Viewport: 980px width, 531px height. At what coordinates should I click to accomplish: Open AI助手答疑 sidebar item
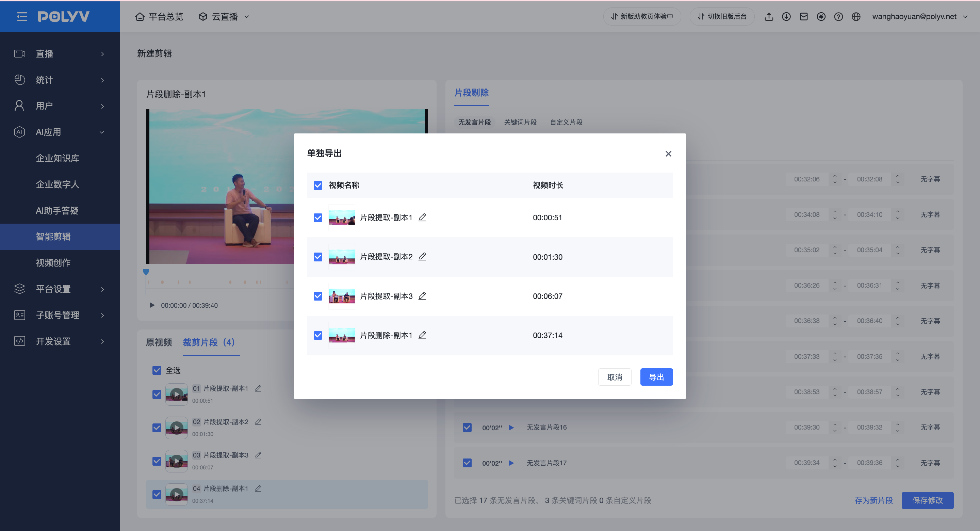click(60, 210)
